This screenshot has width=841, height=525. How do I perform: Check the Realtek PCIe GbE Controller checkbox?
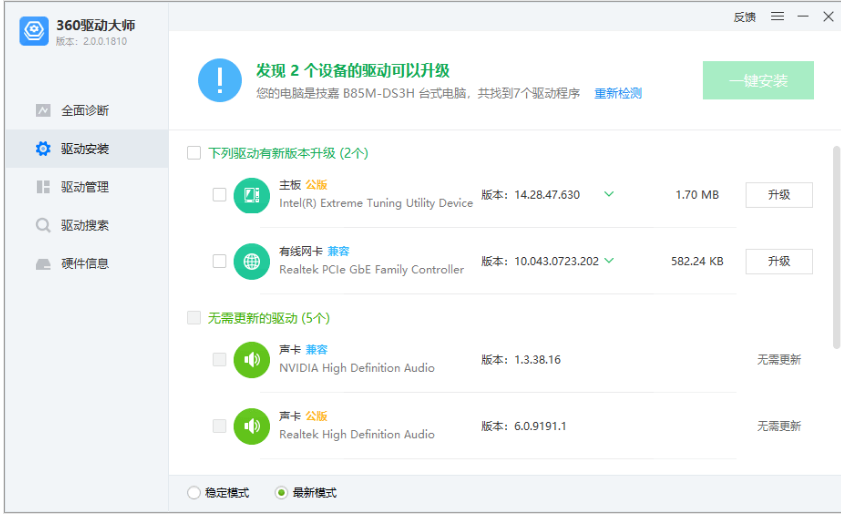[219, 261]
